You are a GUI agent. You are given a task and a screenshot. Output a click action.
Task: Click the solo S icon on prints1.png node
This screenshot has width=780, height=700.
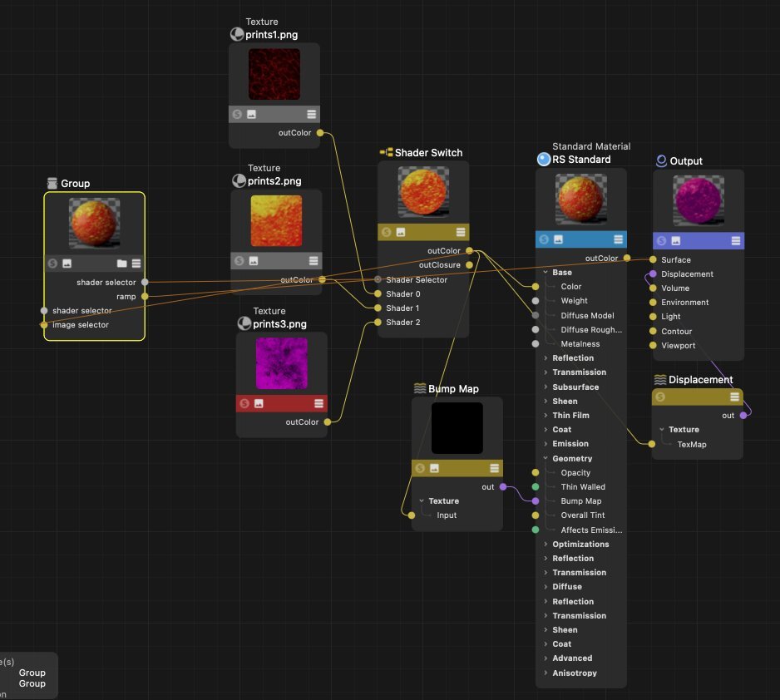237,115
